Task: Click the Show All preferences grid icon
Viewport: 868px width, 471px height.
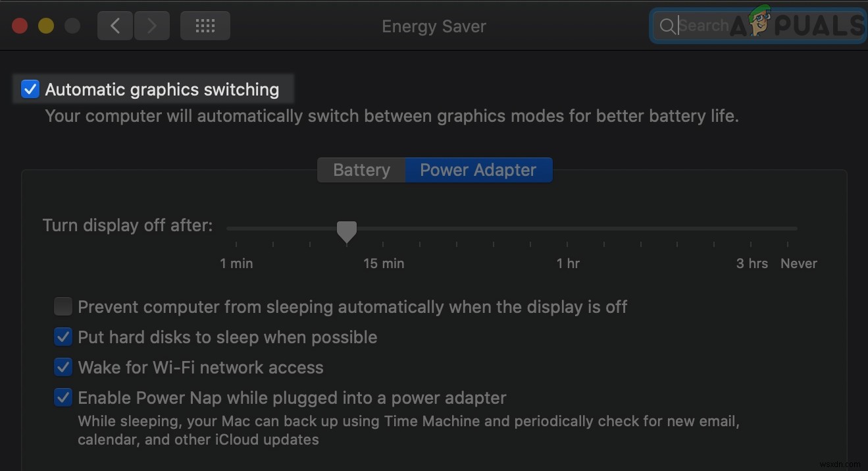Action: [205, 26]
